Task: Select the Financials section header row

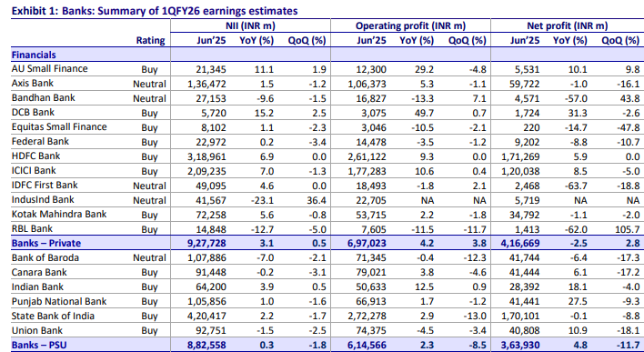Action: click(327, 55)
